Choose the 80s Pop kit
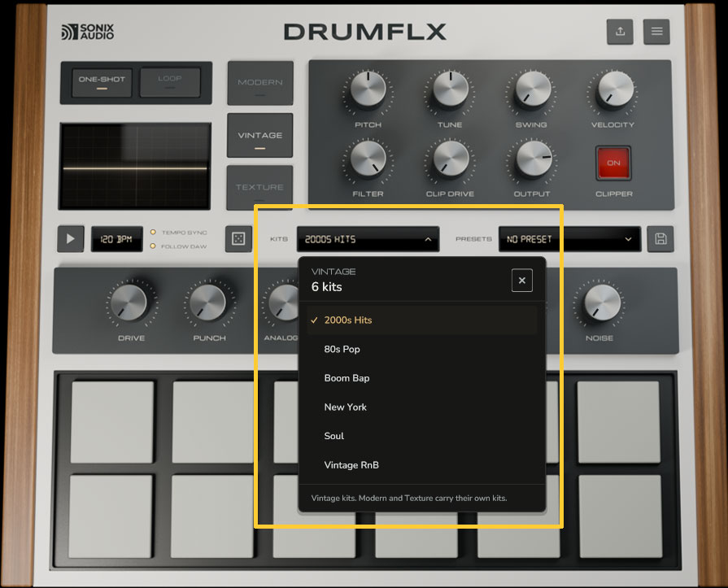 [421, 349]
